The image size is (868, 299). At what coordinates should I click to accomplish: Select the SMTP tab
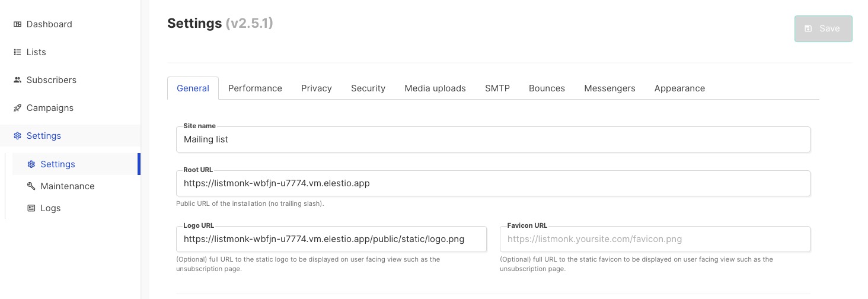pyautogui.click(x=497, y=88)
